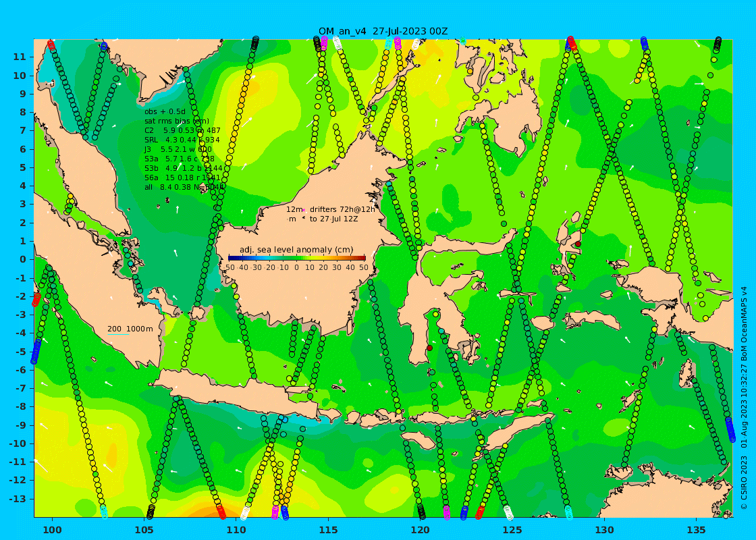The width and height of the screenshot is (756, 540).
Task: Click longitude label 100 on the x-axis
Action: [52, 530]
